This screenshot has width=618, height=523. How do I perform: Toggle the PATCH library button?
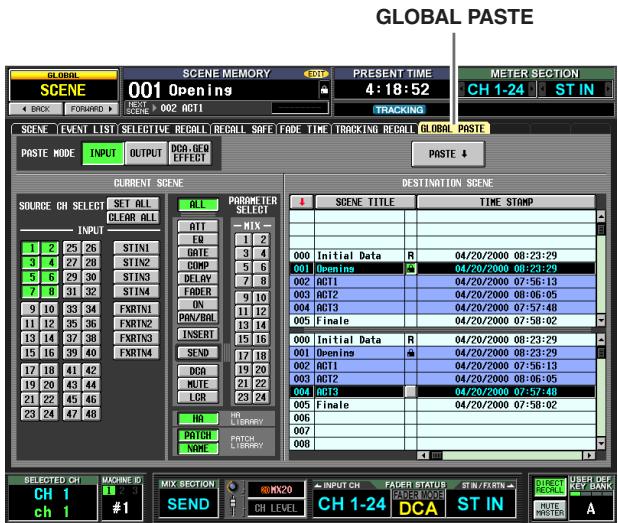pyautogui.click(x=198, y=435)
